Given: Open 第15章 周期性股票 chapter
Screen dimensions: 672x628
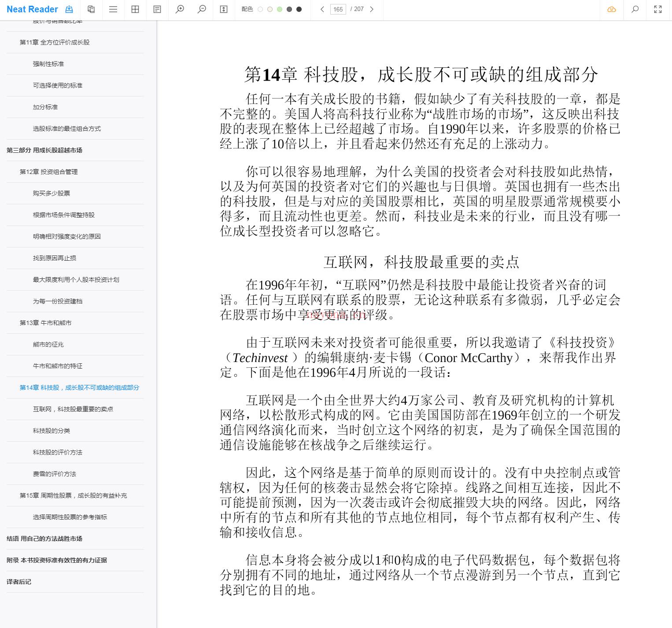Looking at the screenshot, I should tap(73, 495).
